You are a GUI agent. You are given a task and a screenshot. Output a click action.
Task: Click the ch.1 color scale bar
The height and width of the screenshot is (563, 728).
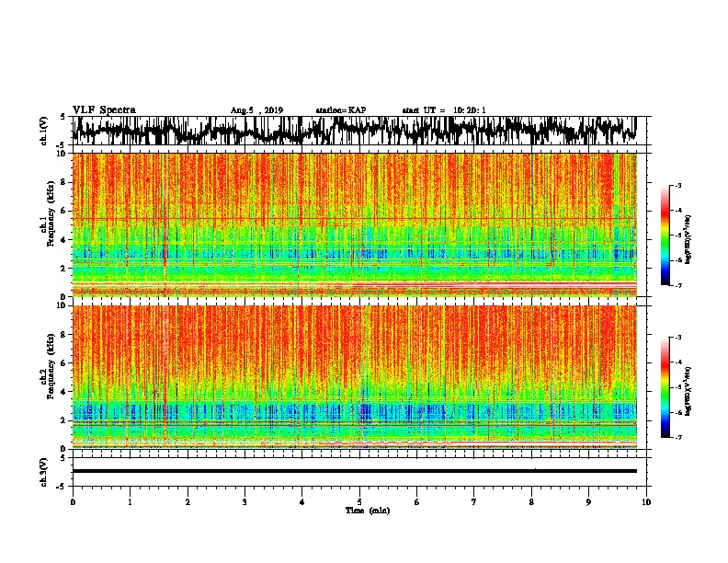click(665, 236)
